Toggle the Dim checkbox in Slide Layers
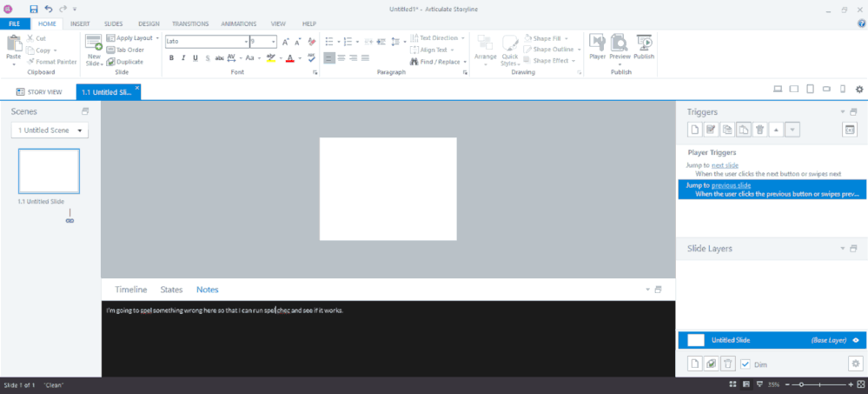 coord(745,364)
